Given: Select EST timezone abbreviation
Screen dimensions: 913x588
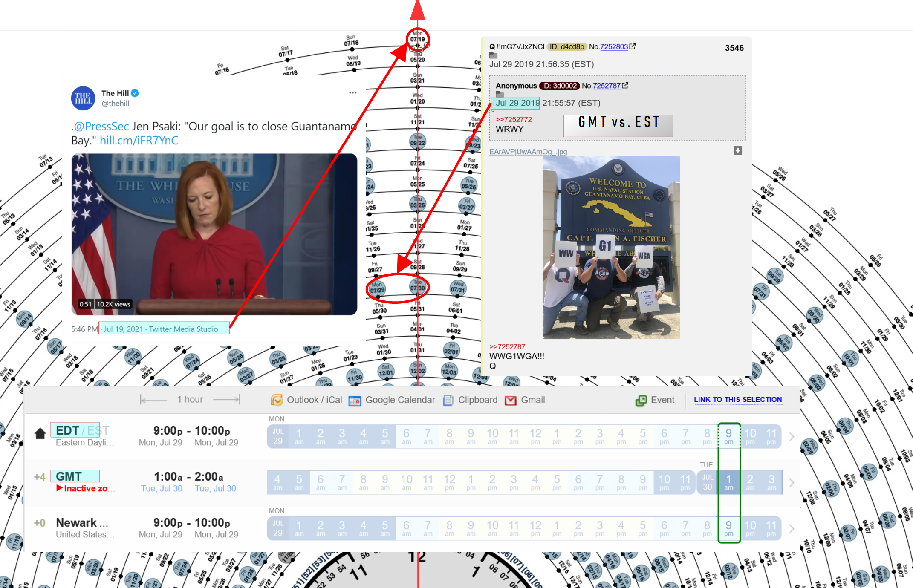Looking at the screenshot, I should tap(98, 431).
